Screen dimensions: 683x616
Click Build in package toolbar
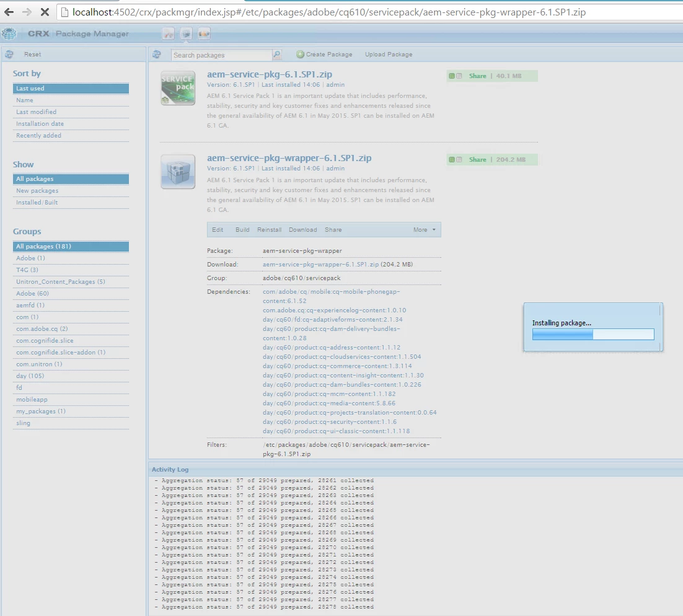[x=242, y=229]
